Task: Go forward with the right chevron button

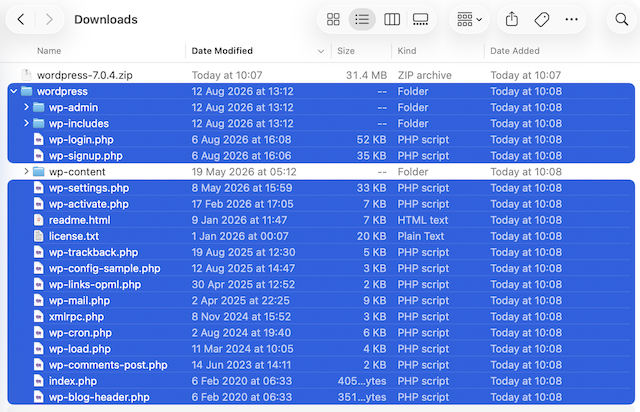Action: (49, 19)
